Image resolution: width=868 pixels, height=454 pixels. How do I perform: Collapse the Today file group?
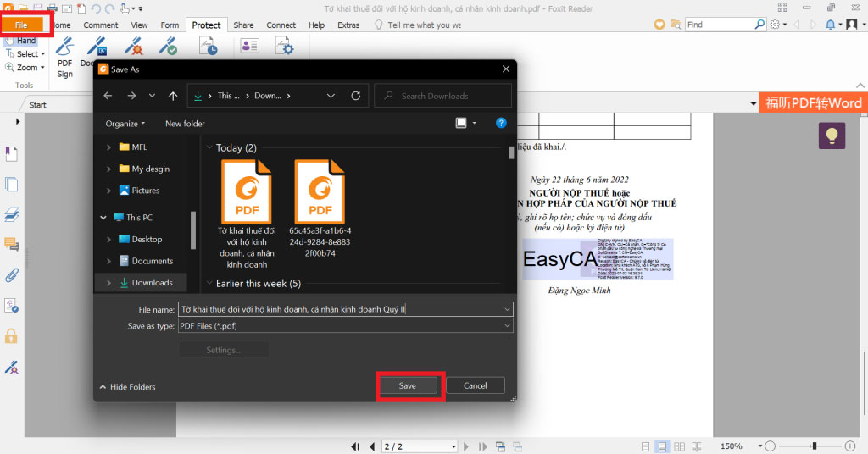coord(210,148)
